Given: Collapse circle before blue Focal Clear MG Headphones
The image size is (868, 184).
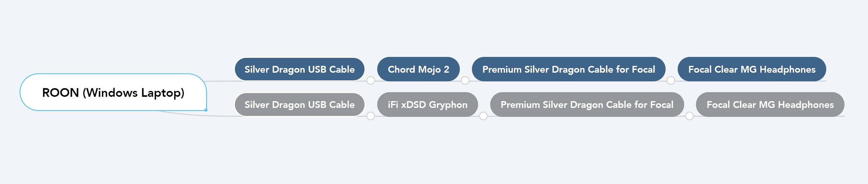Looking at the screenshot, I should [671, 80].
